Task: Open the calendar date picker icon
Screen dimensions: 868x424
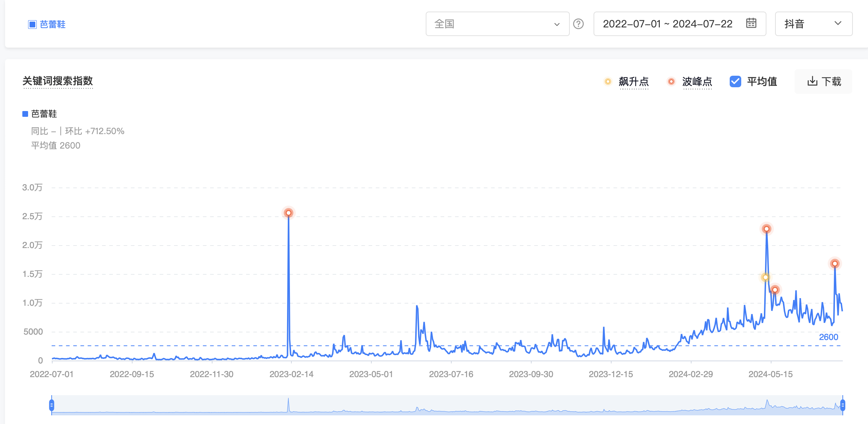Action: (751, 23)
